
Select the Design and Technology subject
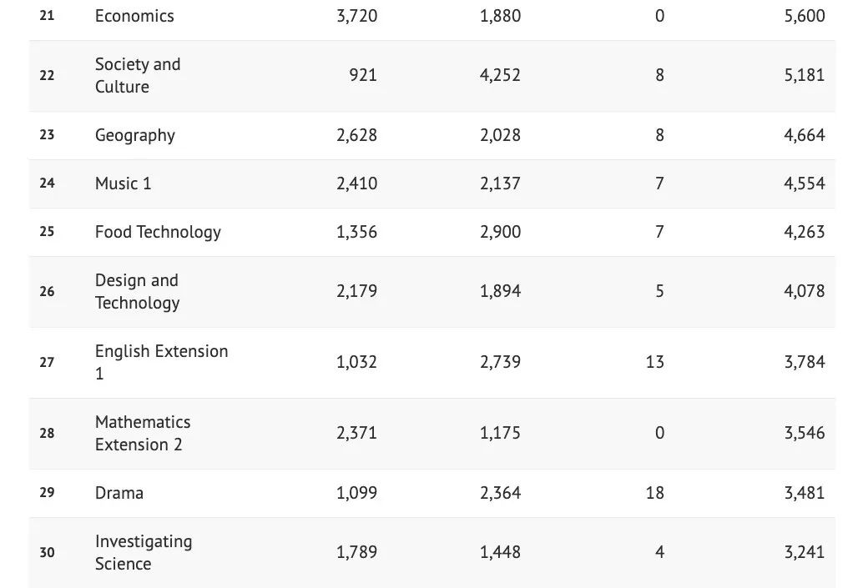tap(137, 291)
